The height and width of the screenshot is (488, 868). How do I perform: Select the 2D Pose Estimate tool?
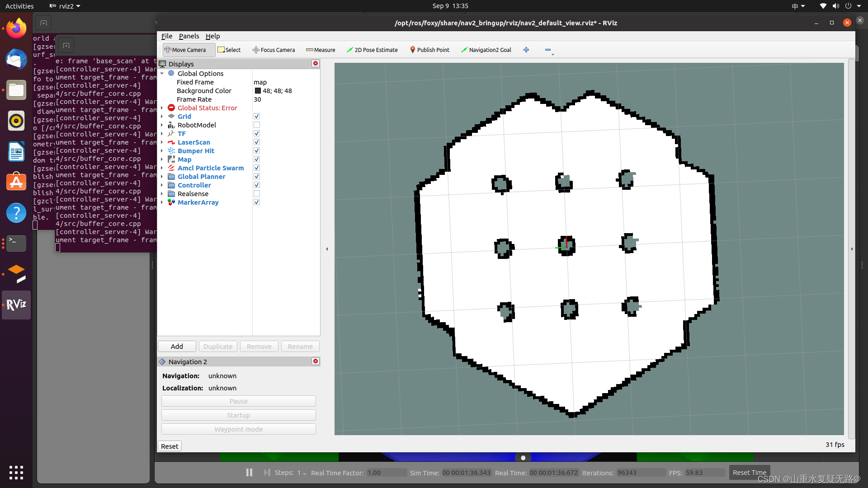[x=372, y=49]
